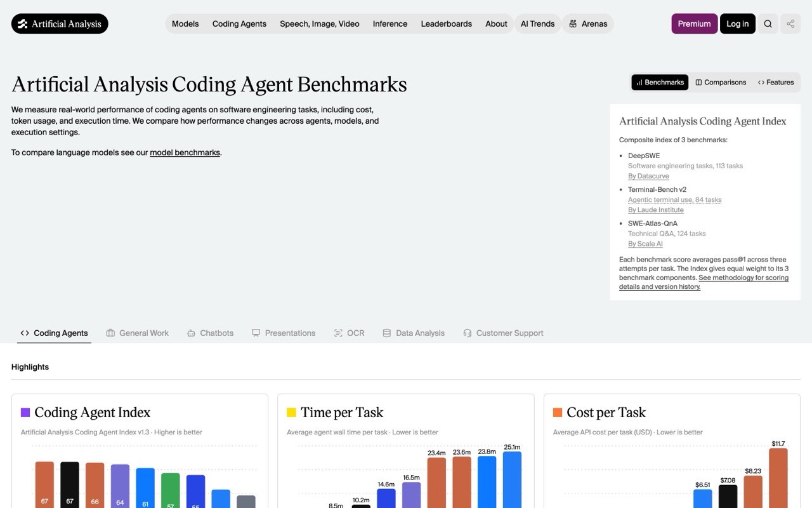
Task: Open the Coding Agents navigation menu
Action: click(239, 23)
